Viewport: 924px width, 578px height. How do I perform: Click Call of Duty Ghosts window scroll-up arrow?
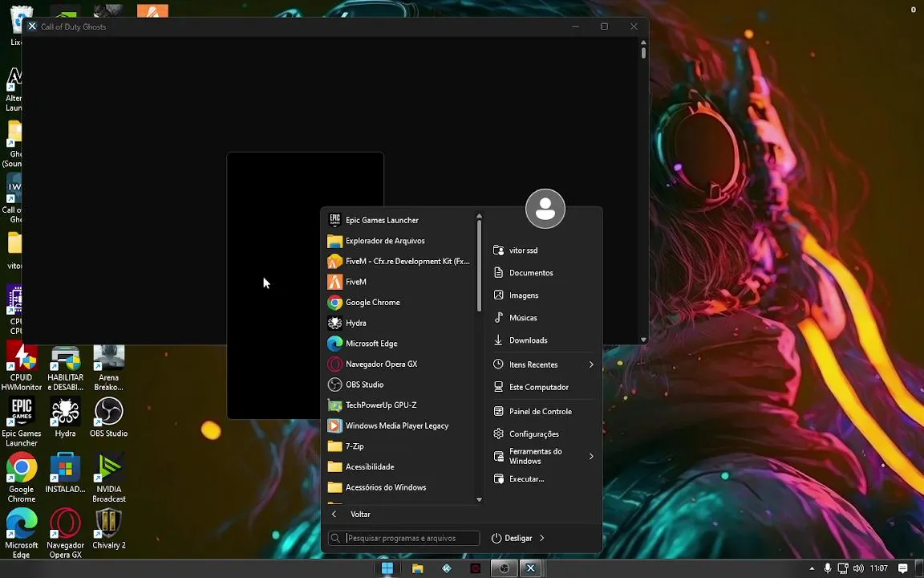[643, 43]
